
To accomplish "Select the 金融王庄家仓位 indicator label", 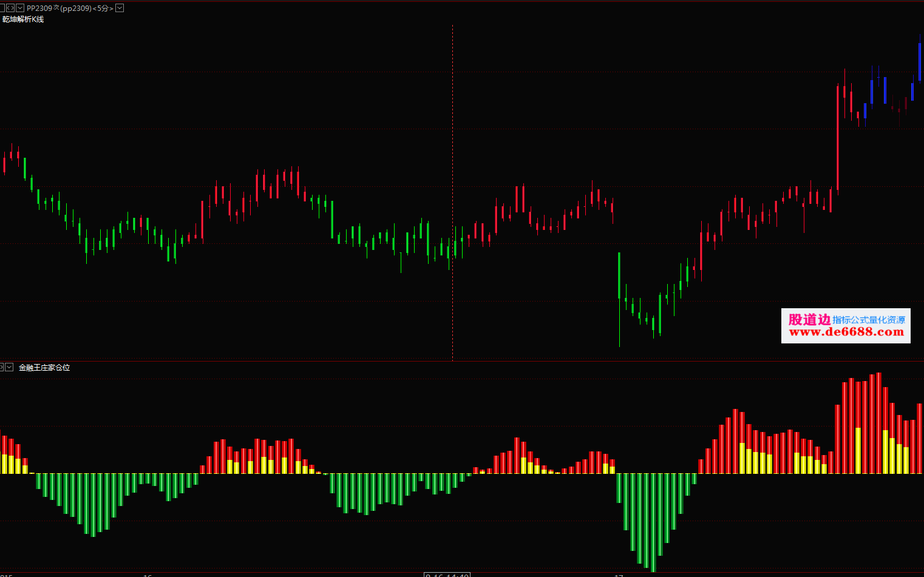I will click(x=44, y=368).
